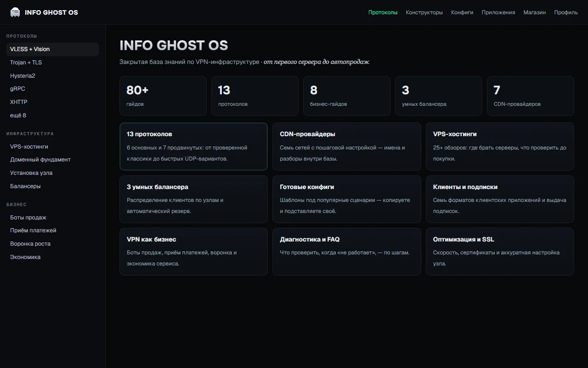Image resolution: width=588 pixels, height=368 pixels.
Task: Open Установка узла in sidebar
Action: pyautogui.click(x=52, y=173)
